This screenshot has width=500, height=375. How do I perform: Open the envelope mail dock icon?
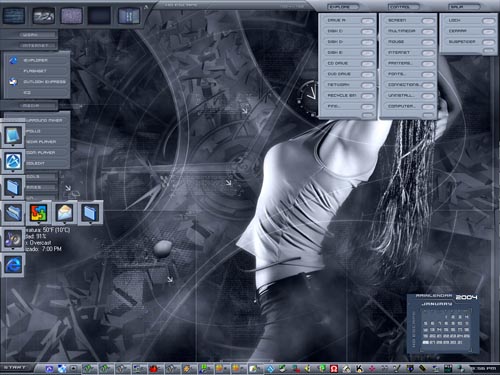65,212
